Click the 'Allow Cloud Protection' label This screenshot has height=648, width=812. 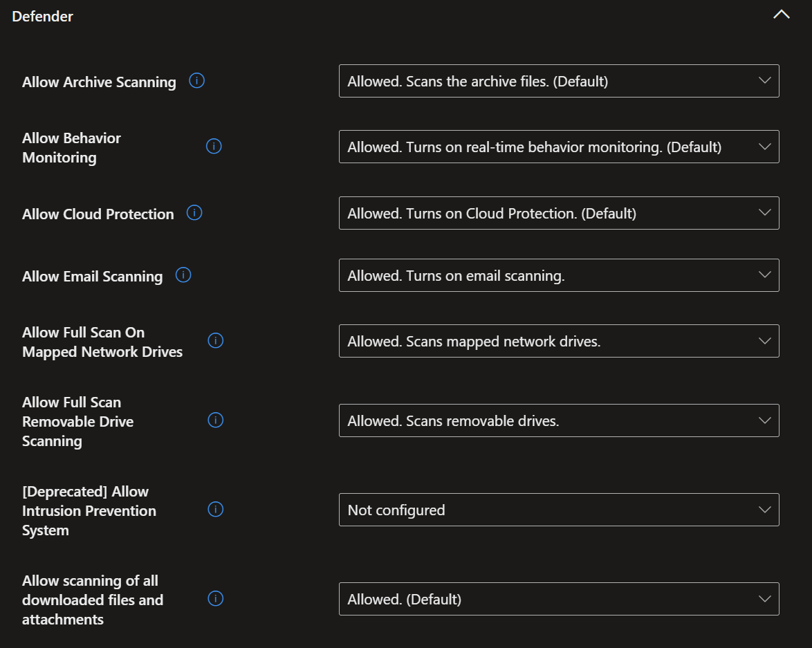98,214
